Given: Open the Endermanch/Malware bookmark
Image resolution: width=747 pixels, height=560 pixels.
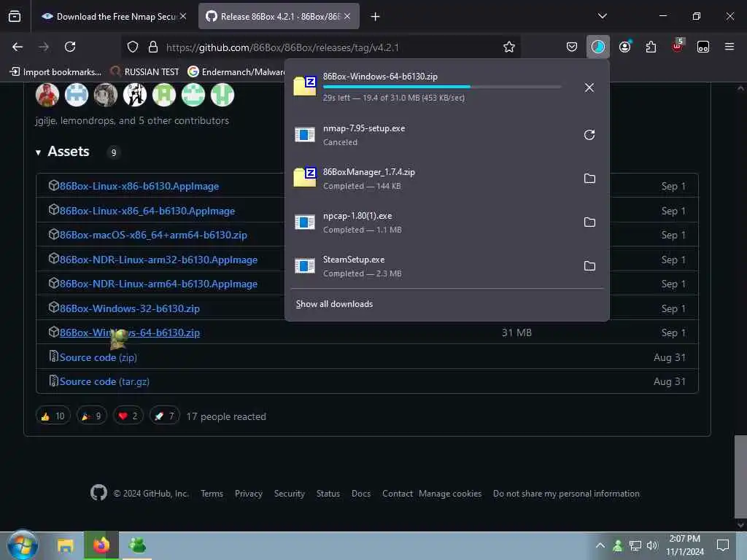Looking at the screenshot, I should [x=237, y=72].
